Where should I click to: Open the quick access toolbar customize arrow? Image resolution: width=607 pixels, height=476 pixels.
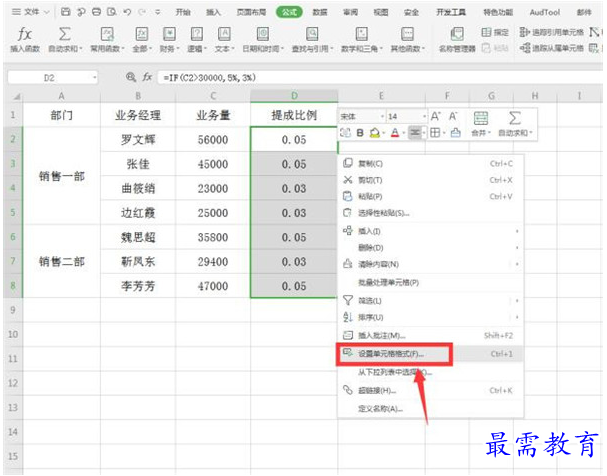click(x=158, y=12)
